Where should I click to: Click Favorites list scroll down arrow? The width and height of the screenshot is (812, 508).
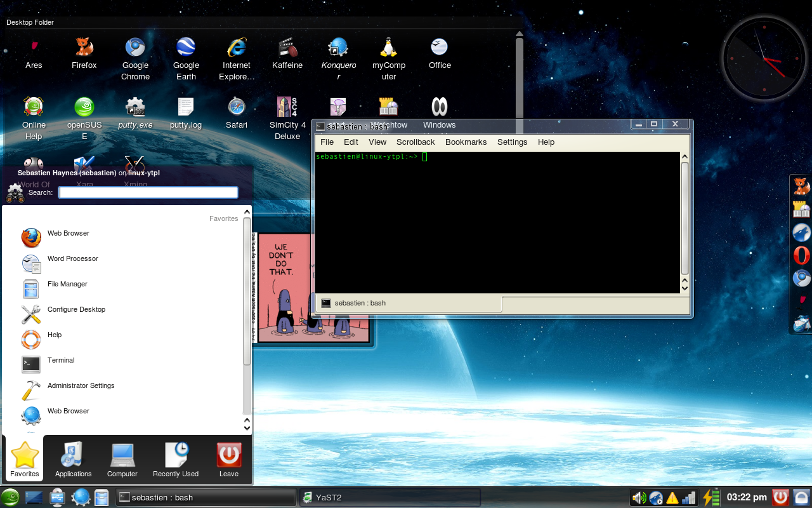pos(247,429)
